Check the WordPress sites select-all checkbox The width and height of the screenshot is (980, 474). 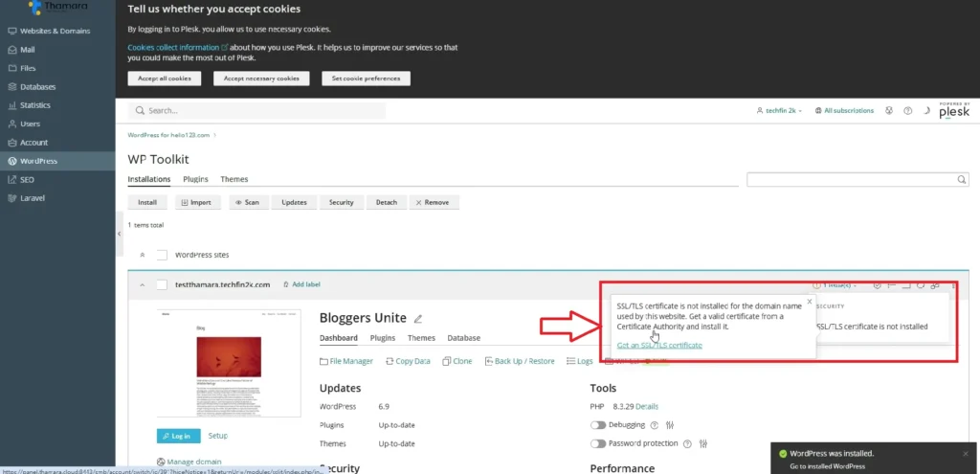162,255
